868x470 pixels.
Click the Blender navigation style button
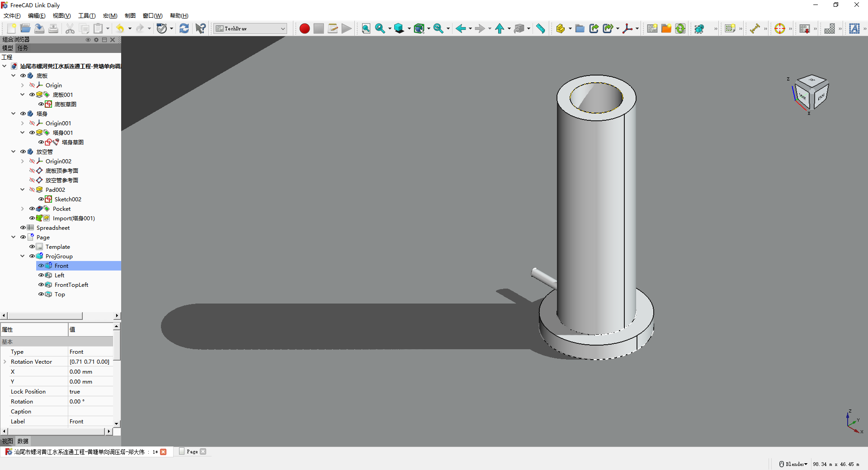click(793, 464)
